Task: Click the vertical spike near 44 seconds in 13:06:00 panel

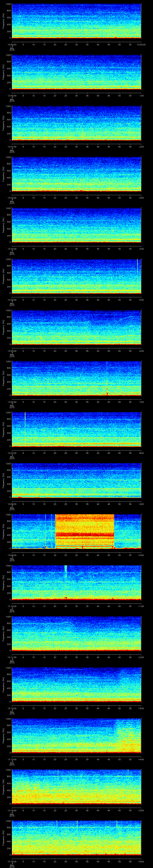Action: coord(107,378)
